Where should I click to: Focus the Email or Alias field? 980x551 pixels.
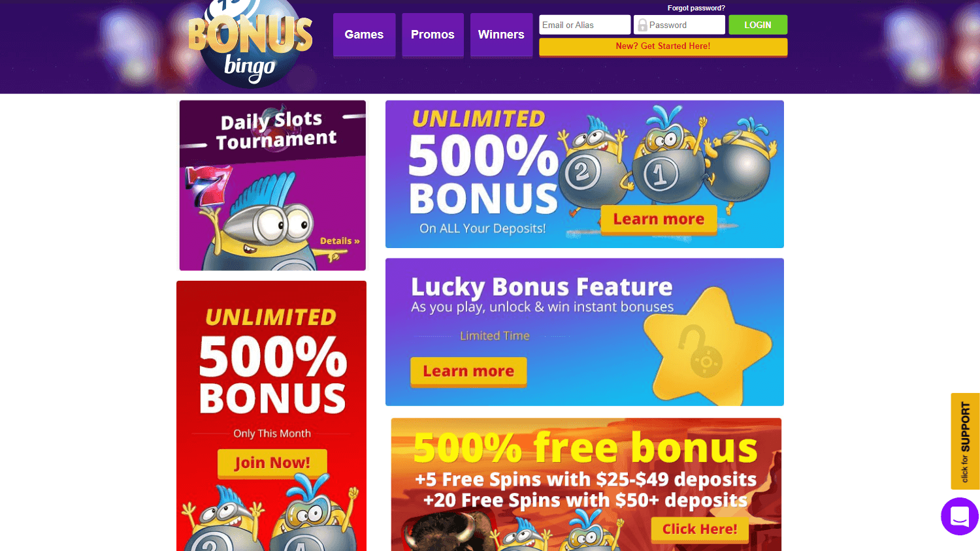[x=585, y=25]
